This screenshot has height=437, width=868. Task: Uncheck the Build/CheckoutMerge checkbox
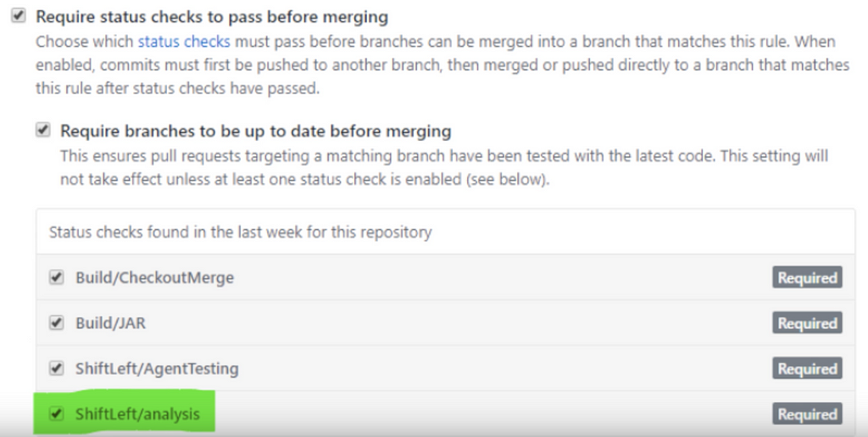click(x=57, y=277)
